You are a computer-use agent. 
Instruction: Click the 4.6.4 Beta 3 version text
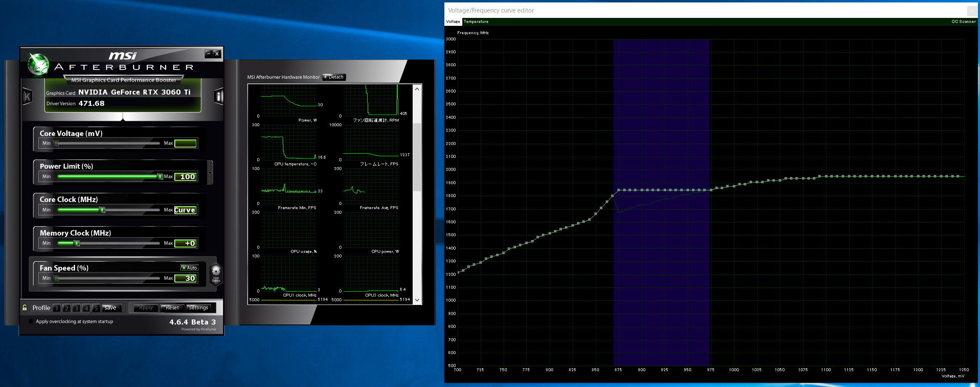[193, 322]
